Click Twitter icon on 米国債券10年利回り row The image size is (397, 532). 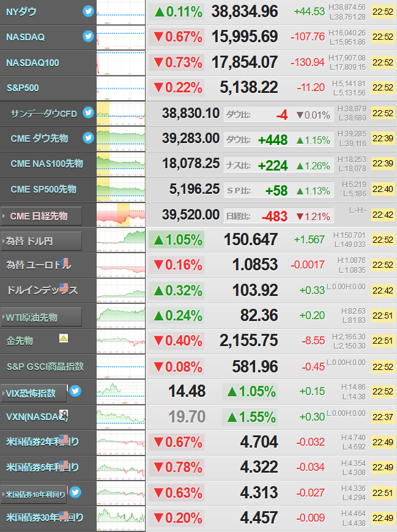[x=75, y=492]
